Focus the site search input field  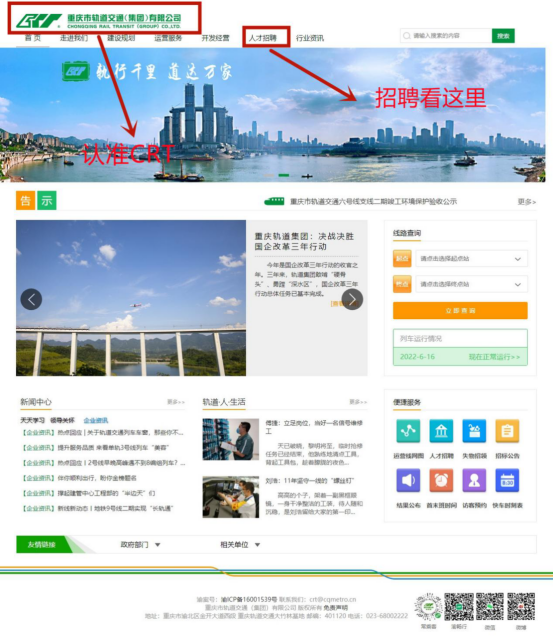[x=446, y=36]
